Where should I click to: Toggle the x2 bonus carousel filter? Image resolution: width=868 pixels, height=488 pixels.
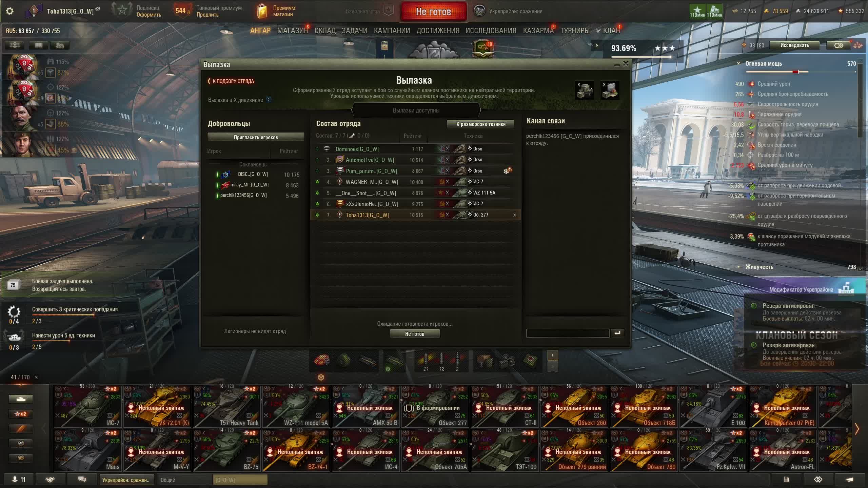(x=21, y=414)
